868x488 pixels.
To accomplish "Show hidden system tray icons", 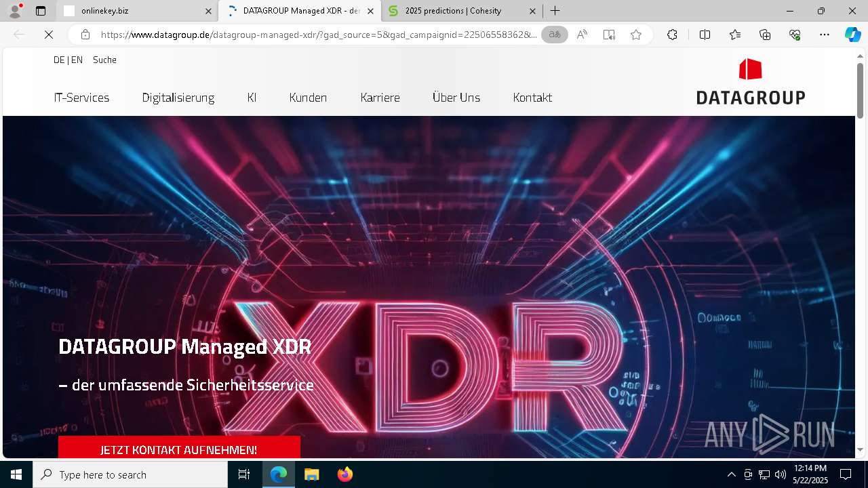I will [x=731, y=474].
